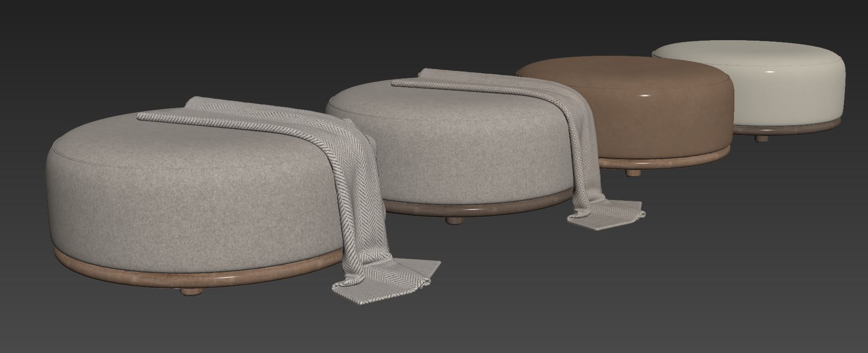Select the small wooden leg under the brown pouf
Viewport: 868px width, 353px height.
[632, 172]
